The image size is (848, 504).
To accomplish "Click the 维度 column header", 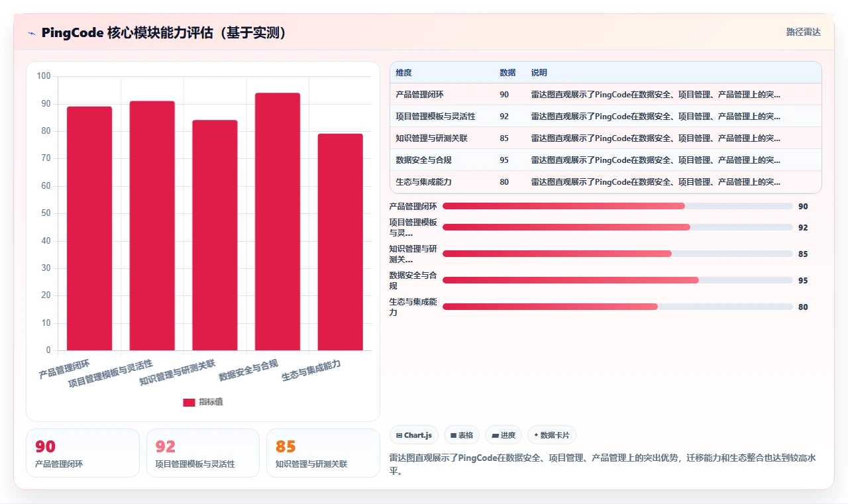I will [x=403, y=73].
